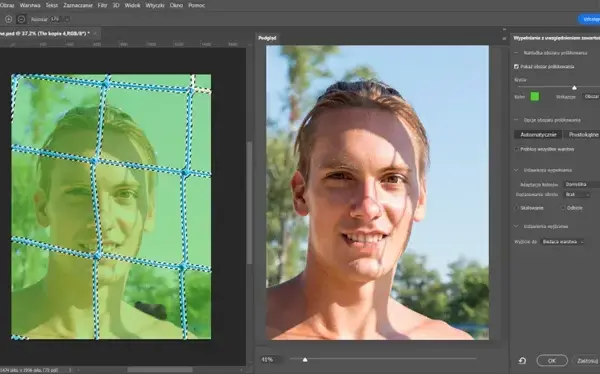The width and height of the screenshot is (600, 374).
Task: Click the Rozmiar brush size input field
Action: (56, 19)
